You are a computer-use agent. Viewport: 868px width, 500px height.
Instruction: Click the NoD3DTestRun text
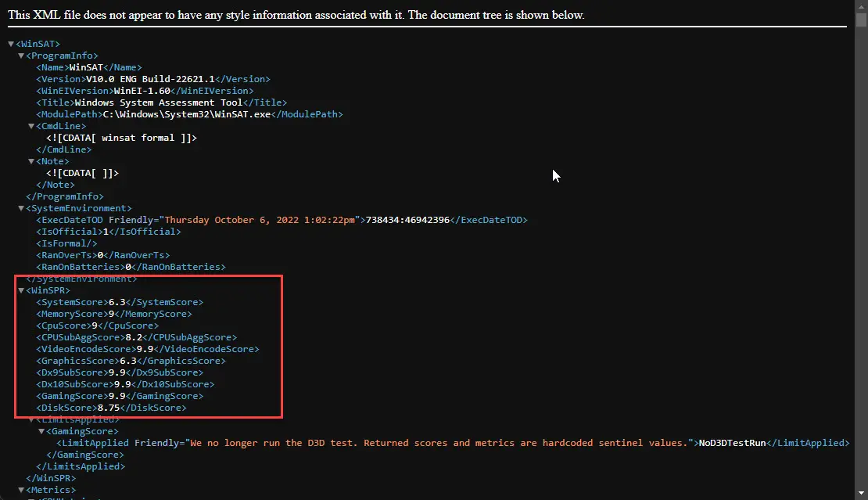(x=732, y=443)
